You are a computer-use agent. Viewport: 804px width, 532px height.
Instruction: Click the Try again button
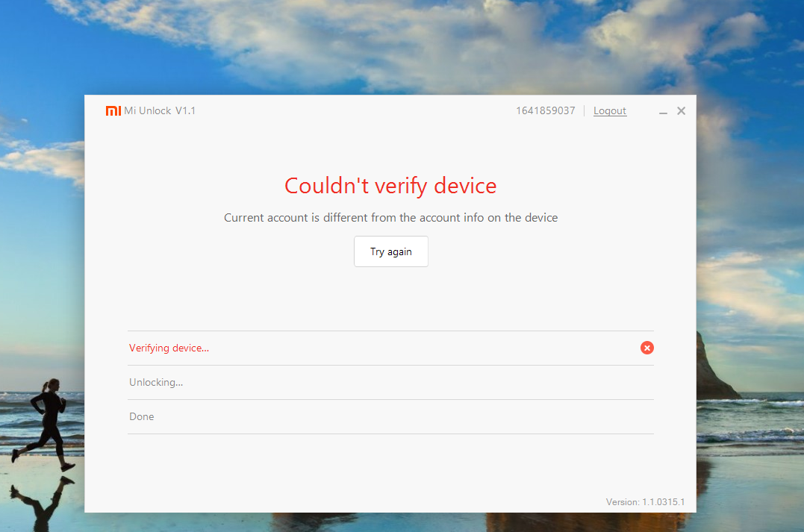(390, 251)
